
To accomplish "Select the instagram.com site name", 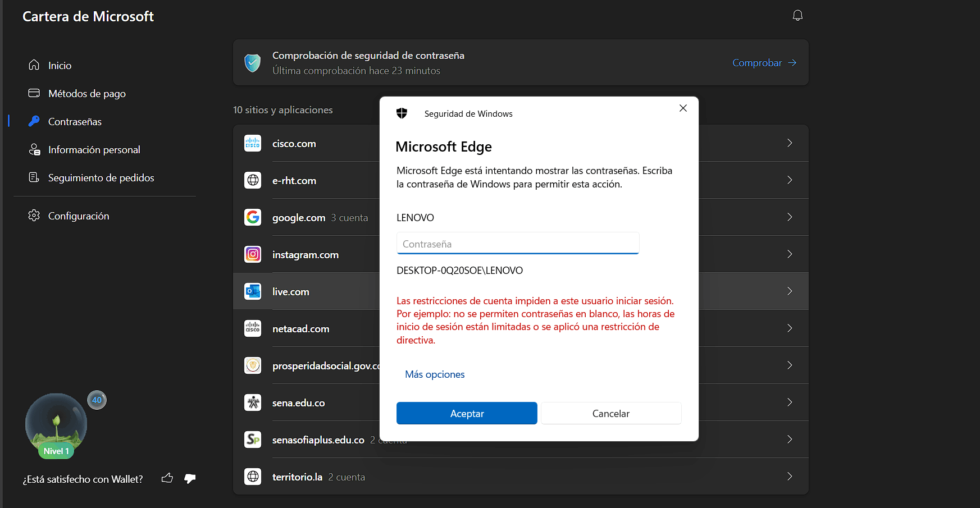I will pos(306,255).
